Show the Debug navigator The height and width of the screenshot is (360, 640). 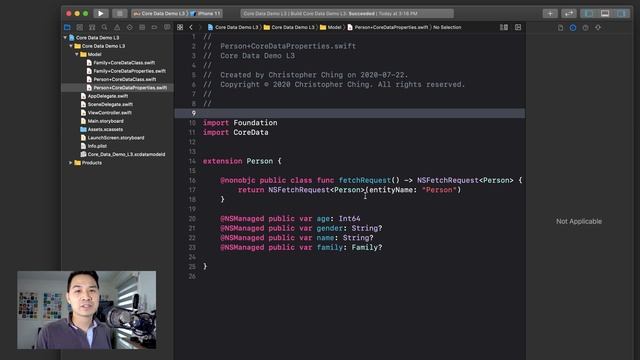coord(142,27)
